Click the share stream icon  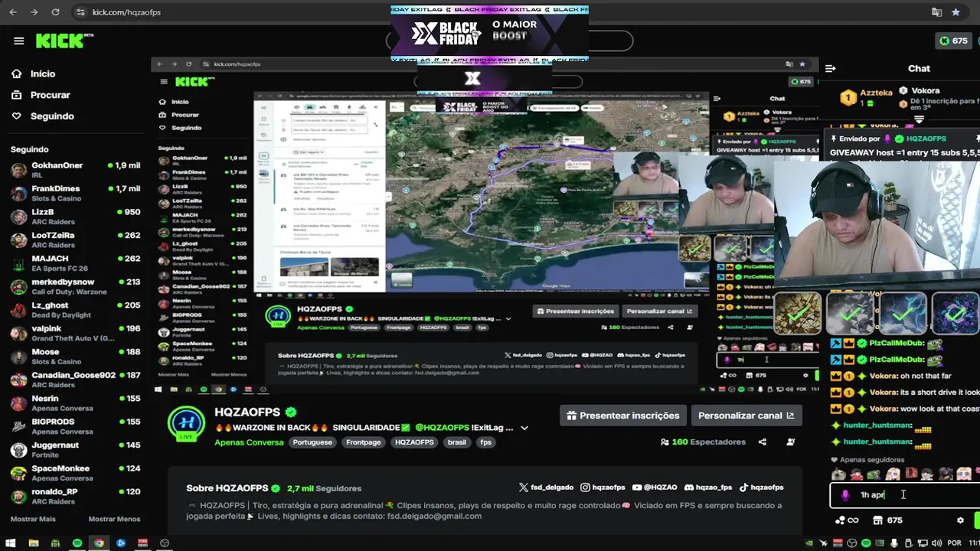click(763, 442)
